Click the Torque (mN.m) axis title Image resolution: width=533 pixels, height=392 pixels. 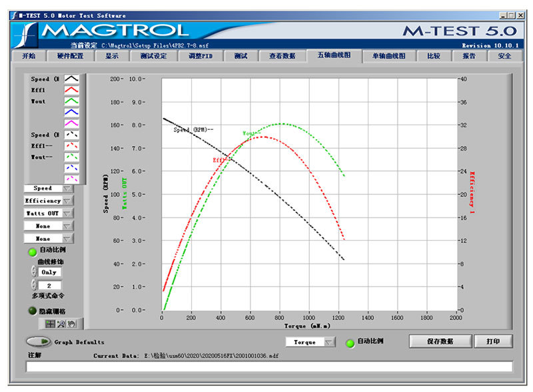(x=307, y=326)
